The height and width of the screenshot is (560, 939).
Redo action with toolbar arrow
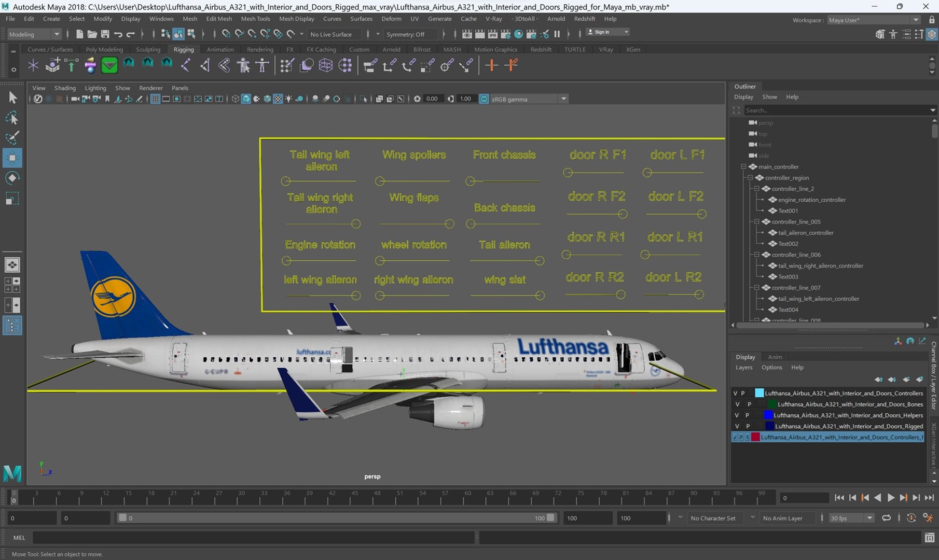[131, 34]
